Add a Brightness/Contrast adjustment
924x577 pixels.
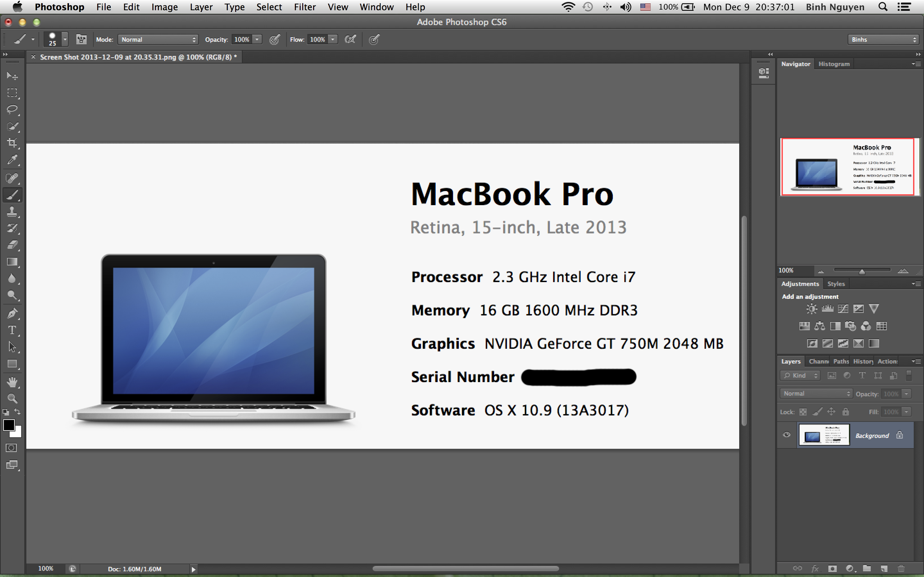(811, 309)
